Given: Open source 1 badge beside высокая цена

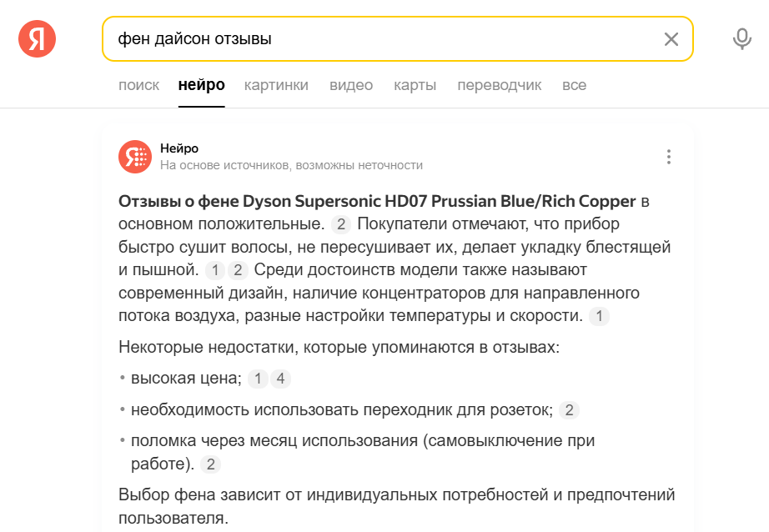Looking at the screenshot, I should 259,379.
